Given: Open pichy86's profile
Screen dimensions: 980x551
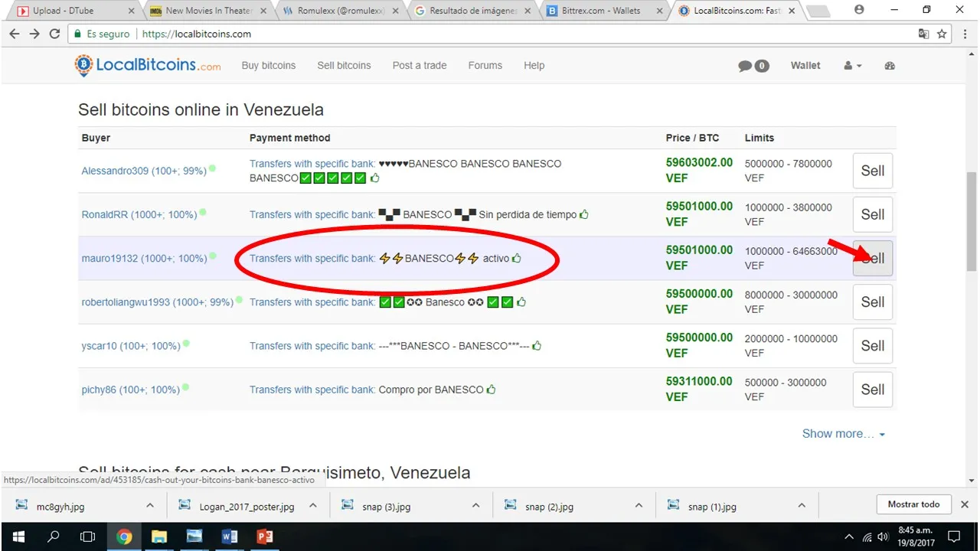Looking at the screenshot, I should pyautogui.click(x=130, y=390).
